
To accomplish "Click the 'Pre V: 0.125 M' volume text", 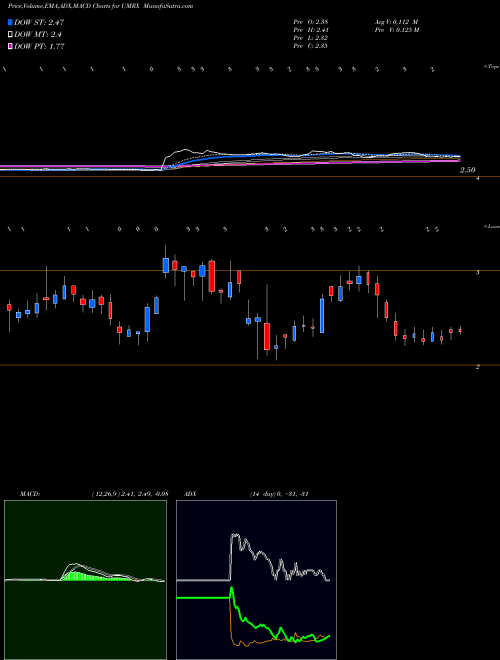I will click(396, 30).
